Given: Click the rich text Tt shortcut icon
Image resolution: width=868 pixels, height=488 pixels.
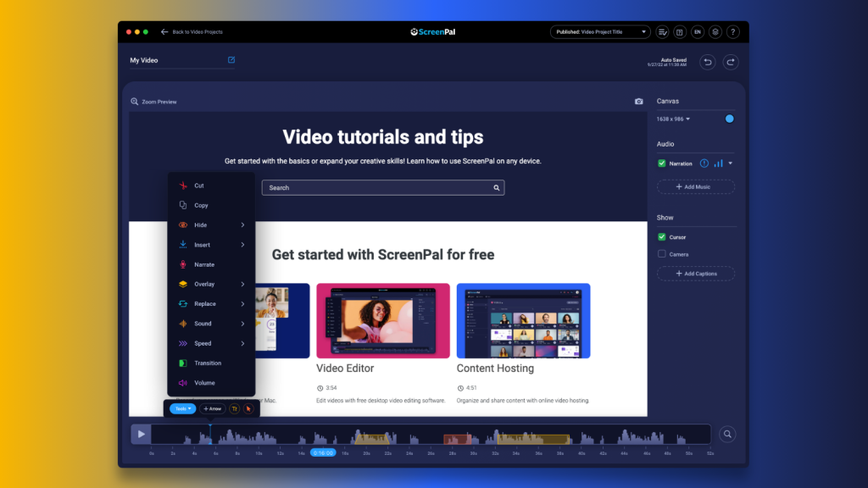Looking at the screenshot, I should pos(235,409).
